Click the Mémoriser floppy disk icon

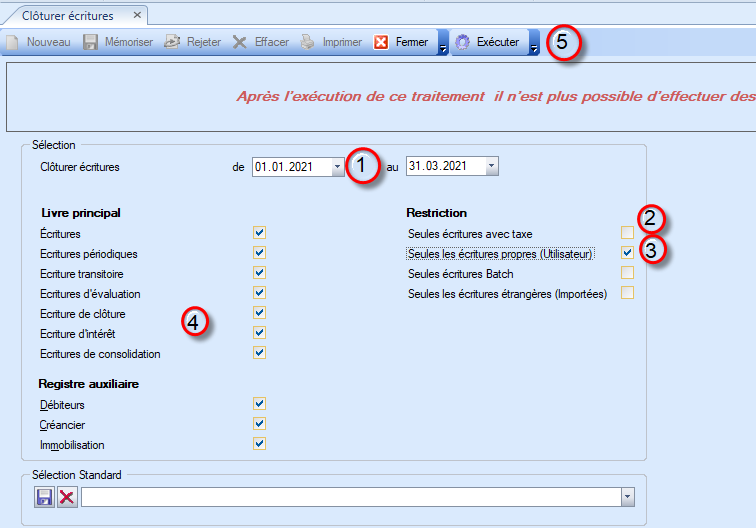[x=90, y=42]
